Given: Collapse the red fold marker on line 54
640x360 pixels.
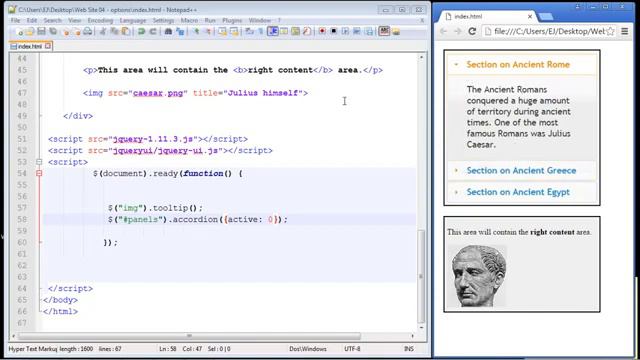Looking at the screenshot, I should [x=39, y=173].
